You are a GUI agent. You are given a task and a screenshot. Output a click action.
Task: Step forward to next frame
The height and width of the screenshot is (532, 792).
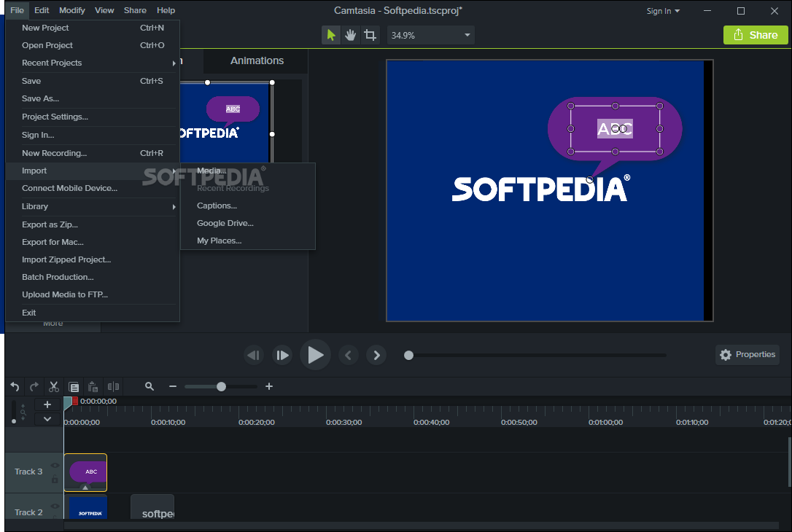(x=282, y=355)
